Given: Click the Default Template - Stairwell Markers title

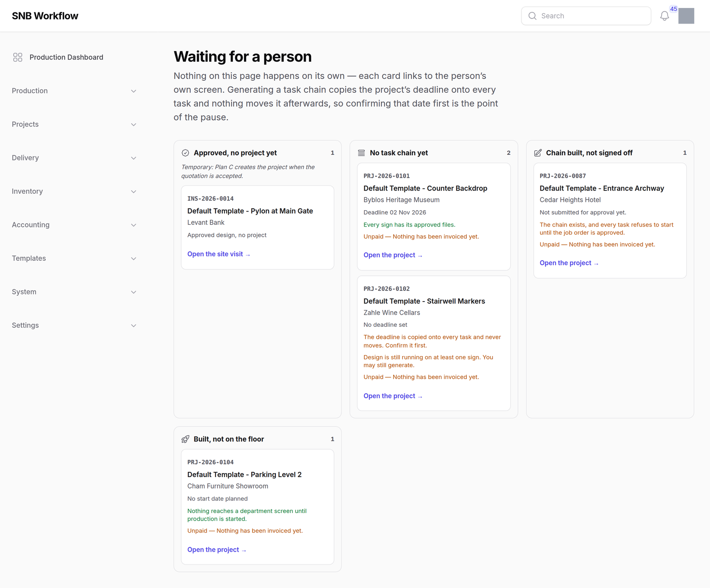Looking at the screenshot, I should click(x=424, y=301).
